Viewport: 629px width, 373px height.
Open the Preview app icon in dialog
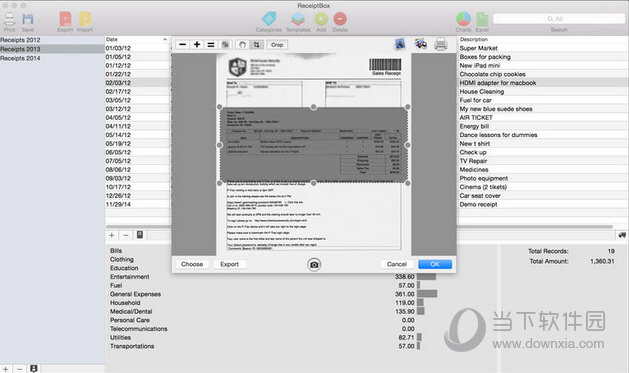[400, 44]
